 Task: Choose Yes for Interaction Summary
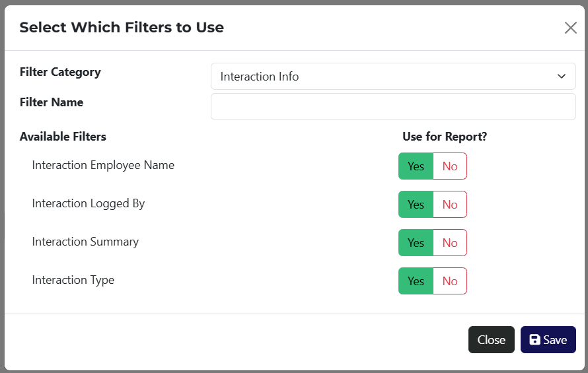[x=416, y=243]
